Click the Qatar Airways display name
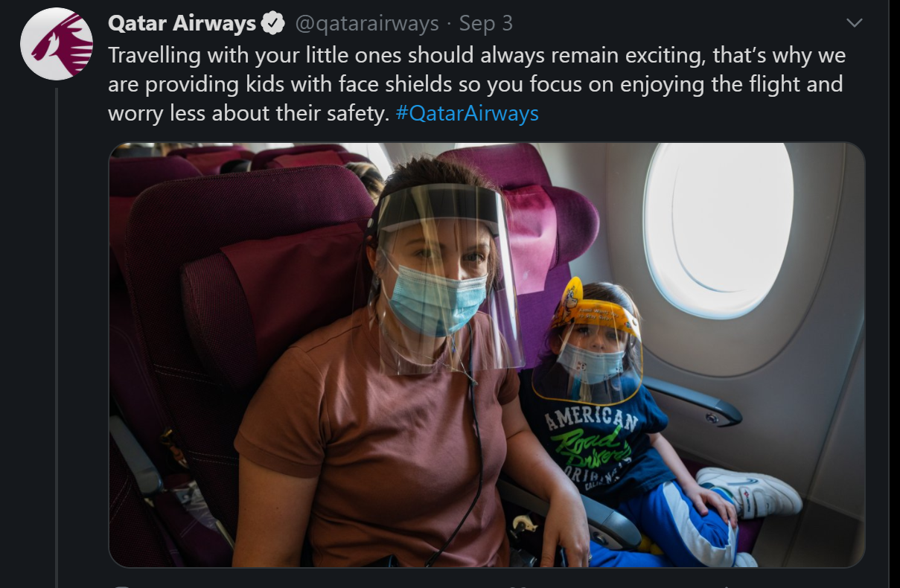This screenshot has height=588, width=900. coord(182,24)
